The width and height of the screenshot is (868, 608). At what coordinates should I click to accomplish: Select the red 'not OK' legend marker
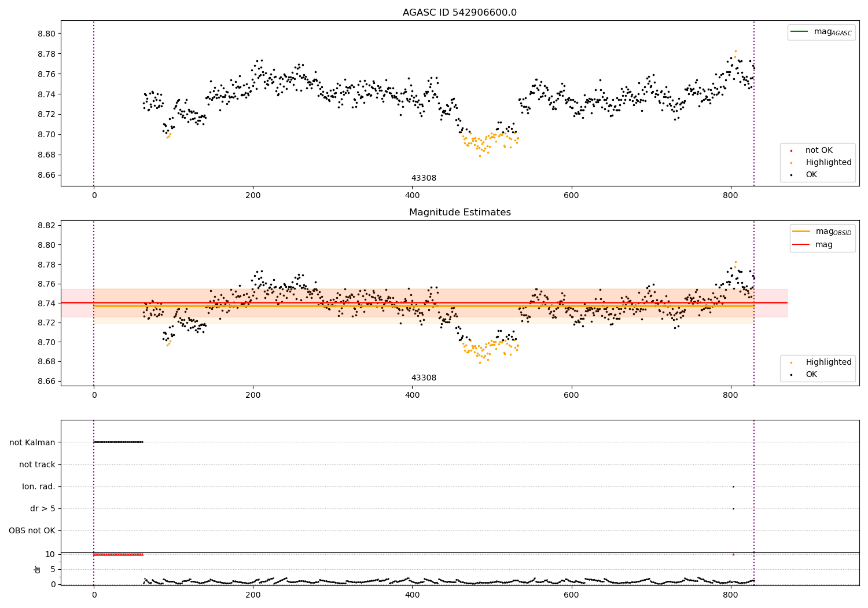[x=791, y=151]
